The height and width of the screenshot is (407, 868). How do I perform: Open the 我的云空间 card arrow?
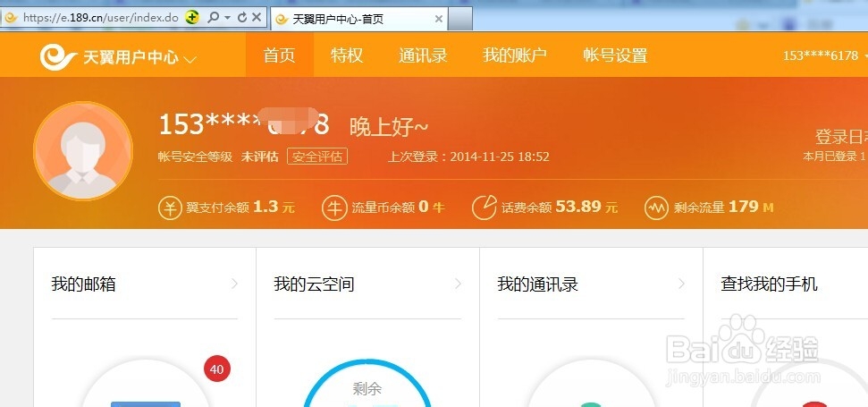pyautogui.click(x=458, y=284)
